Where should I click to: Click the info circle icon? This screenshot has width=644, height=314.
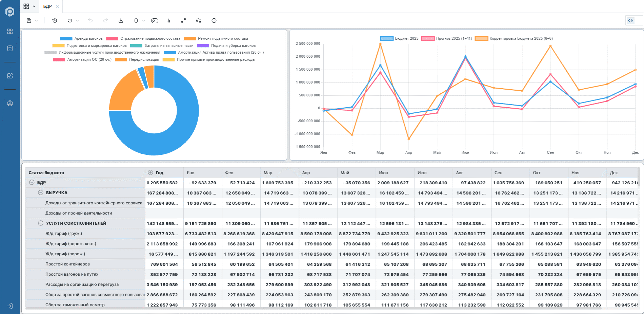click(x=214, y=21)
